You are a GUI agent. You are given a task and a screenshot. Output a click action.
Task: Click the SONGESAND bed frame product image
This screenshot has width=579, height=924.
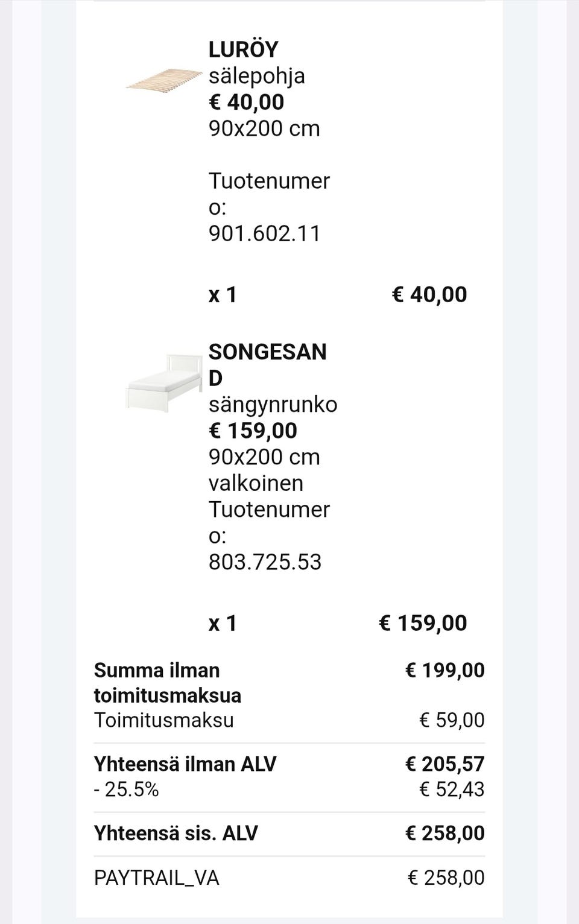(163, 382)
